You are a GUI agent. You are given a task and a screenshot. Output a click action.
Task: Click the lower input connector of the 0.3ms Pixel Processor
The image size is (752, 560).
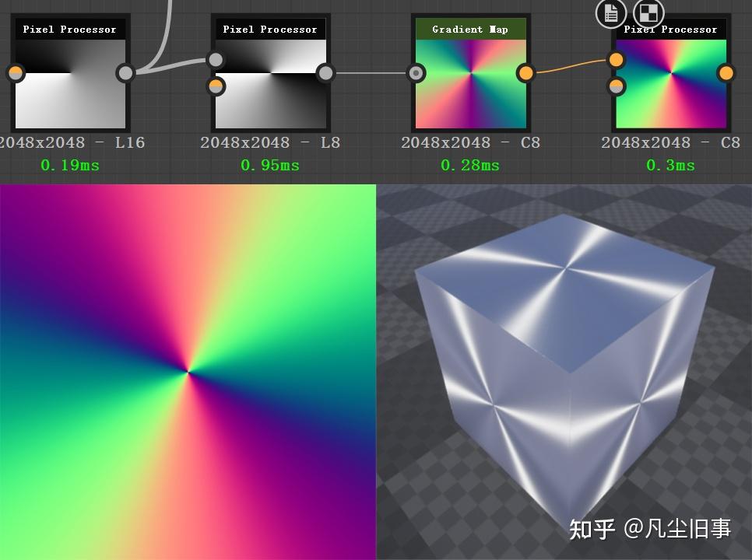(617, 86)
